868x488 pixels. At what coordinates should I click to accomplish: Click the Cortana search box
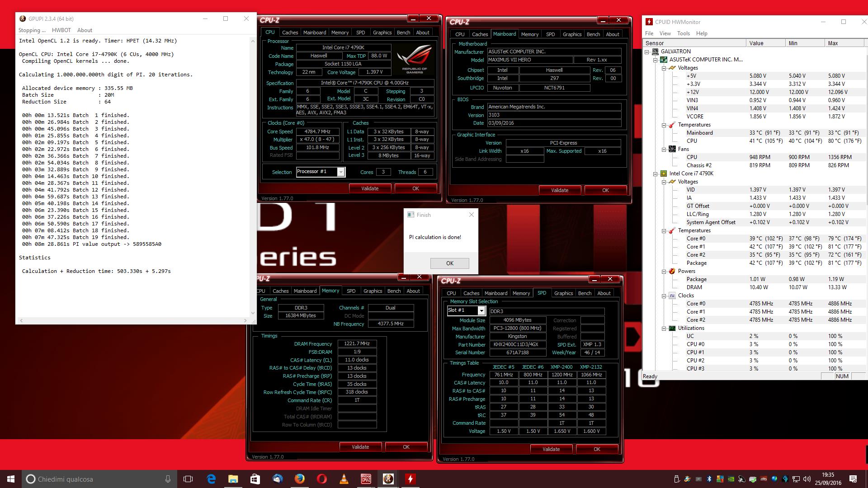tap(99, 479)
